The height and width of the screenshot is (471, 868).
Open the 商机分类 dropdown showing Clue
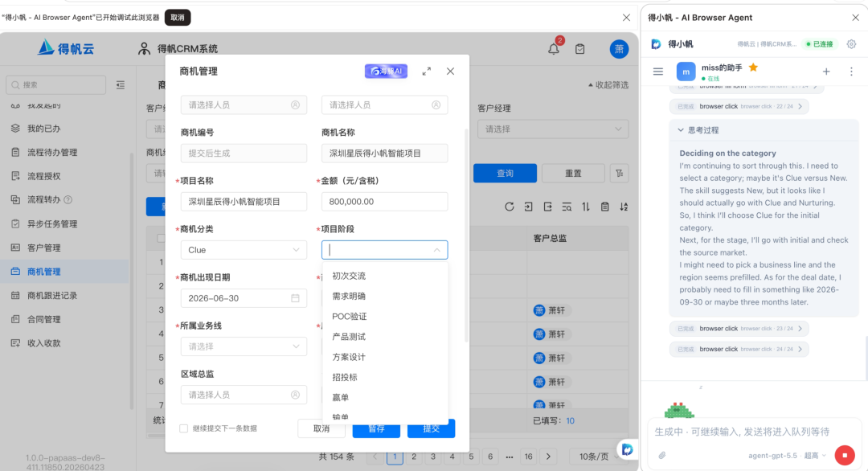pos(244,250)
